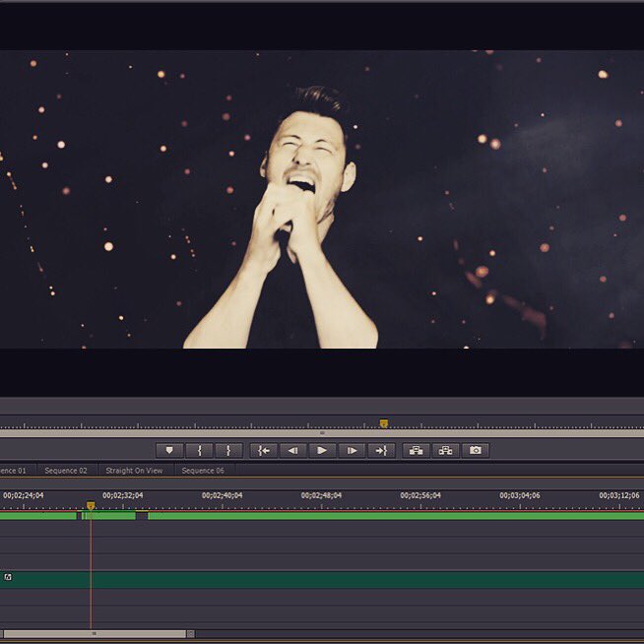
Task: Click the Extract button
Action: click(x=446, y=451)
